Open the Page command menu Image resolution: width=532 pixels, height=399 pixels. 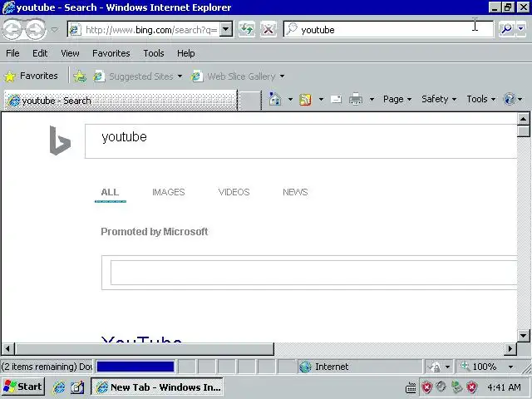click(397, 99)
